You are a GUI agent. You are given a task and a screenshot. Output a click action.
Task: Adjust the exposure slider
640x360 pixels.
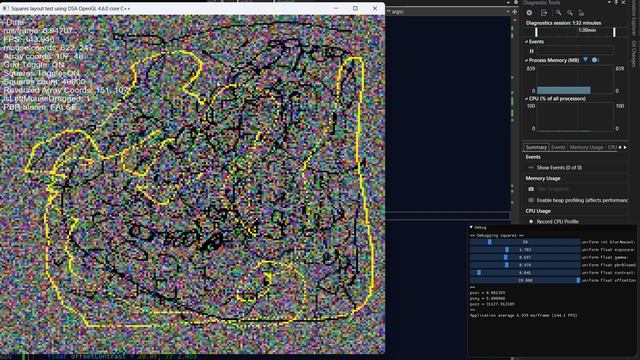point(525,250)
